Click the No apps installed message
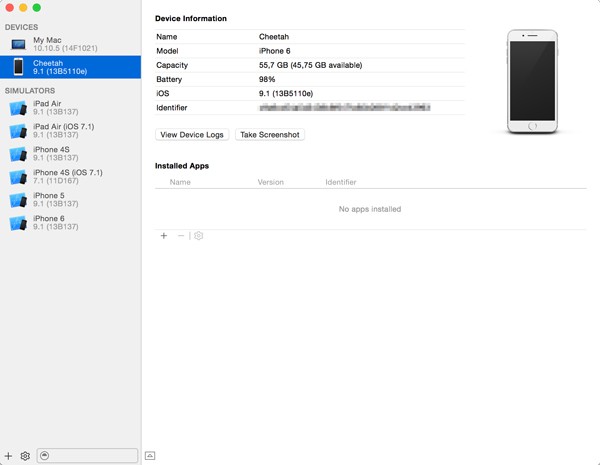The height and width of the screenshot is (465, 600). (x=370, y=209)
